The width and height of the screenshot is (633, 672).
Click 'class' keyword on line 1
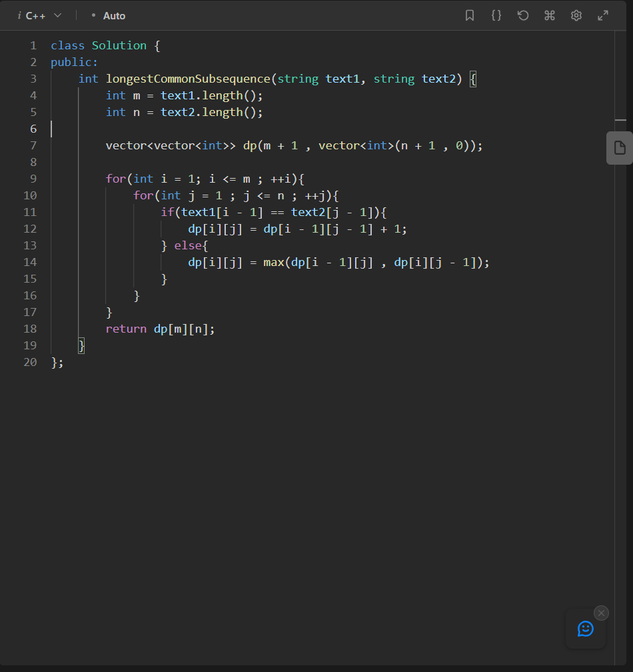pyautogui.click(x=68, y=45)
